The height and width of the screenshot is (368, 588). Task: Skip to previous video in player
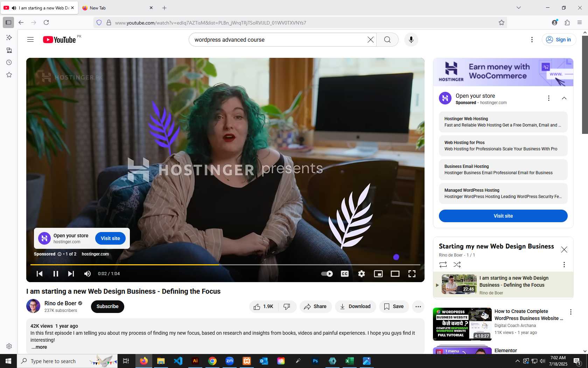(x=40, y=274)
